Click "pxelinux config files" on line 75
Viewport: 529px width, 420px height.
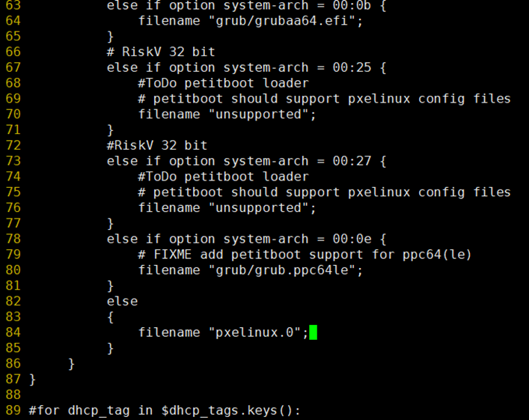(429, 192)
